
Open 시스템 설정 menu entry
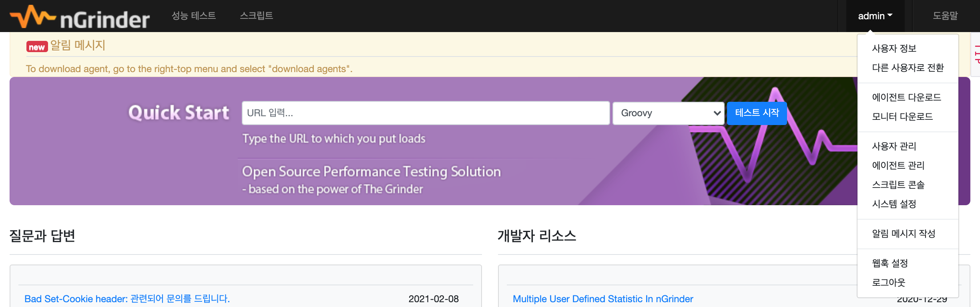(x=894, y=204)
